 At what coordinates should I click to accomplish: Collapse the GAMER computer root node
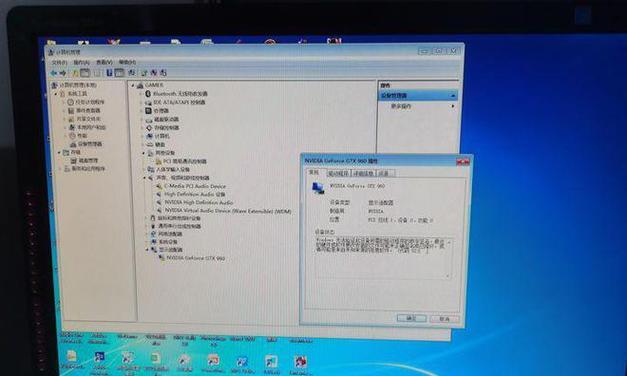(x=133, y=85)
